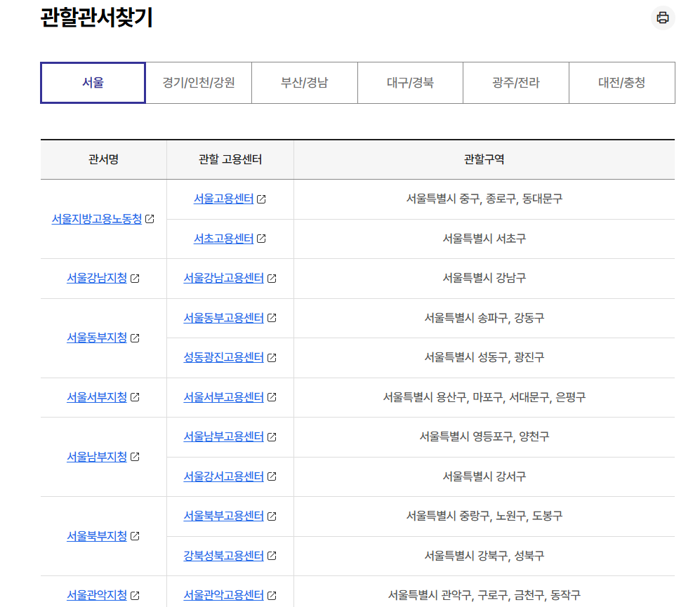Switch to the 부산/경남 tab
This screenshot has width=700, height=607.
[x=304, y=82]
